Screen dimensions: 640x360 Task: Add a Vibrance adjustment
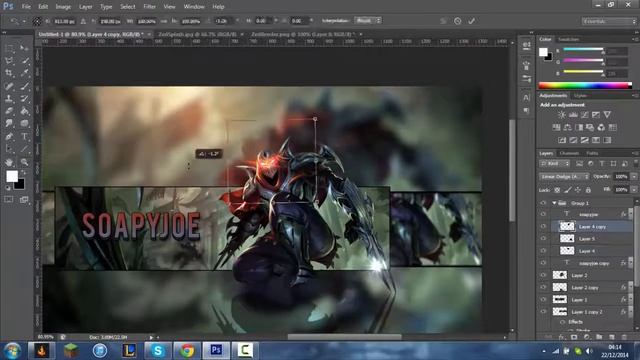[607, 115]
